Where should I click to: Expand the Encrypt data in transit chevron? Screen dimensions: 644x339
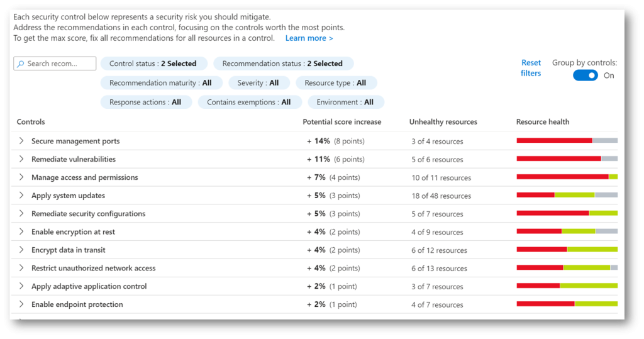21,250
